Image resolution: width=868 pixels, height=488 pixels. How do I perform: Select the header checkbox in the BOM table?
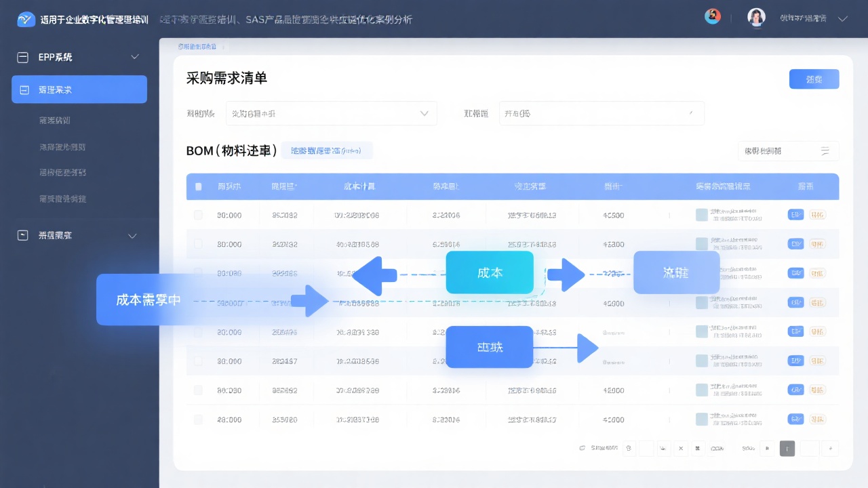198,186
